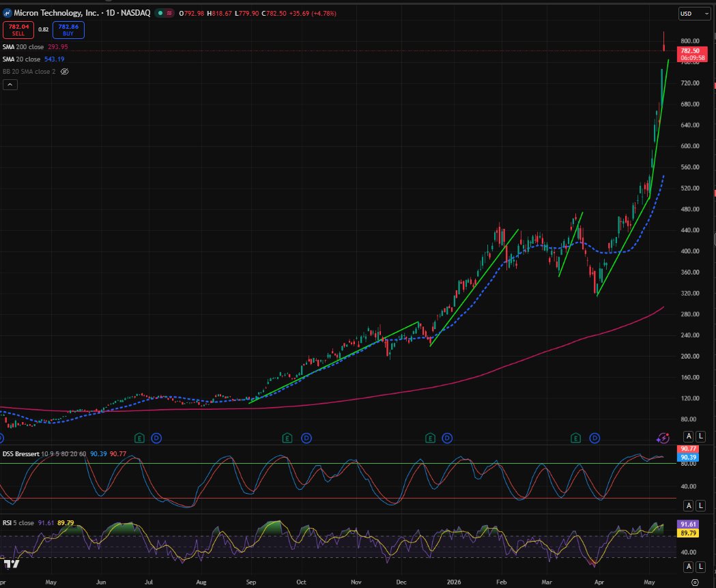Image resolution: width=716 pixels, height=588 pixels.
Task: Click the purple lightning upcoming-event icon
Action: [x=663, y=438]
